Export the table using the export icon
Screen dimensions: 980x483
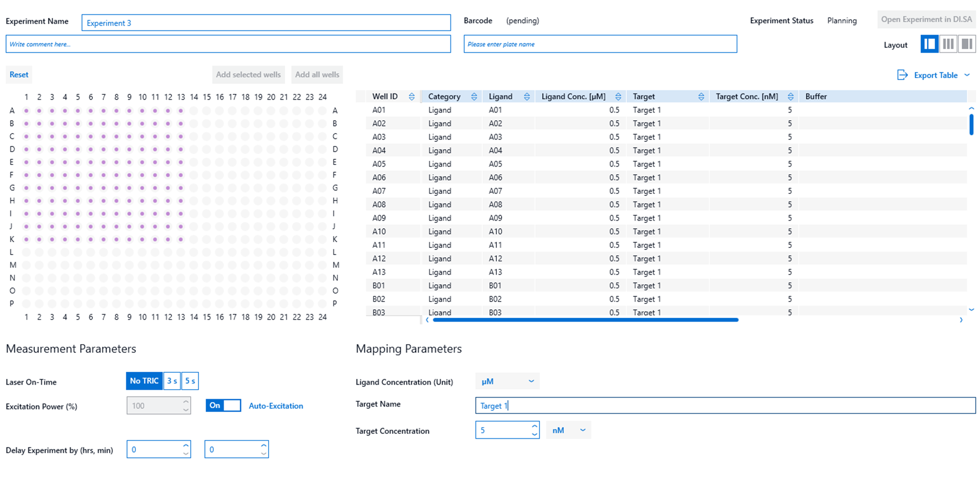903,75
